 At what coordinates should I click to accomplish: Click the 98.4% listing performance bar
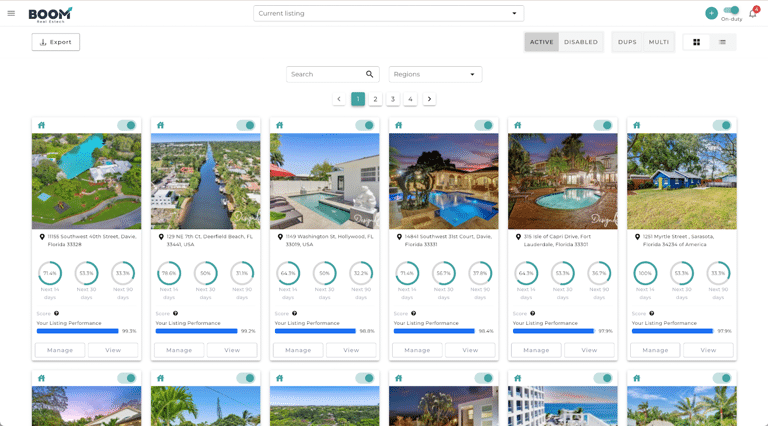(x=434, y=331)
